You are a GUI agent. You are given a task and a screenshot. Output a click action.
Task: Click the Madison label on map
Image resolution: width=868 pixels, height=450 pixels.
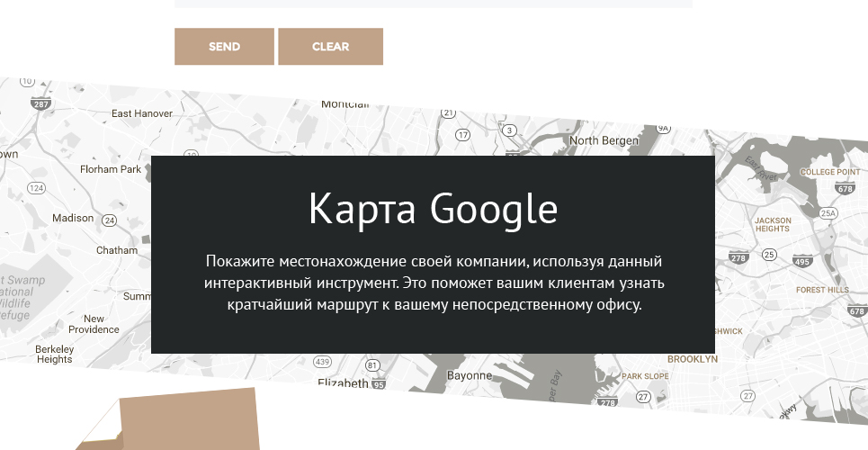click(73, 218)
